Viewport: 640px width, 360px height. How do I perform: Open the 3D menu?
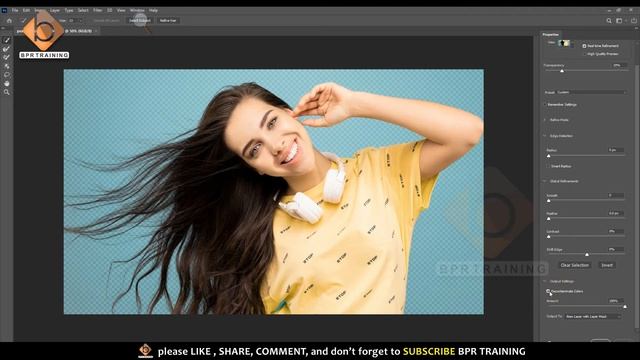click(x=109, y=10)
